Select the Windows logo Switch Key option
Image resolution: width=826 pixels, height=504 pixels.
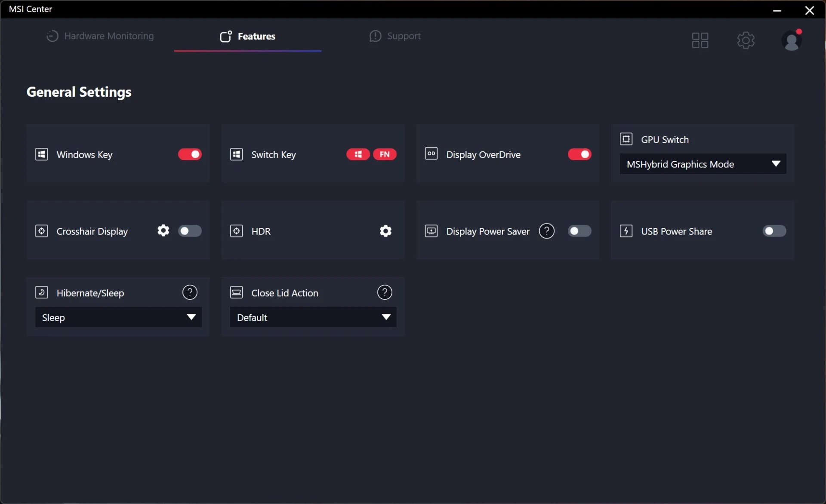(358, 154)
